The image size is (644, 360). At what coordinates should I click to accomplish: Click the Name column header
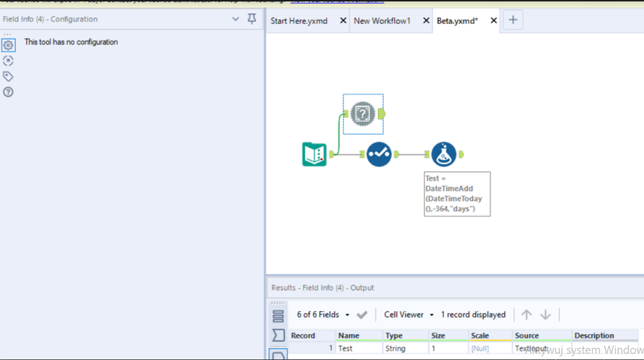click(359, 336)
